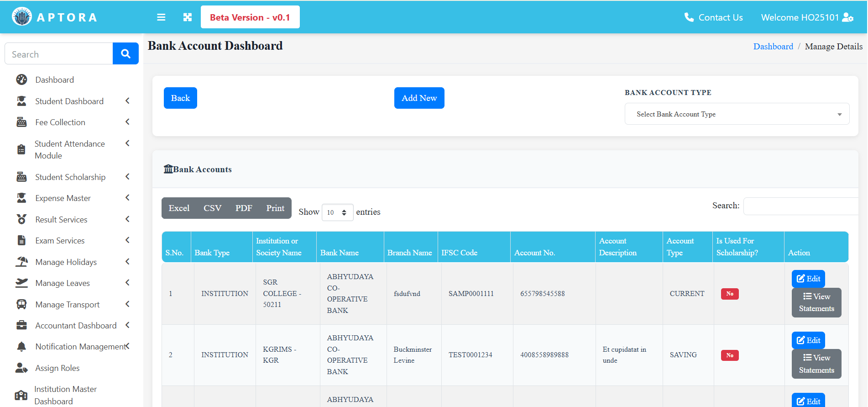This screenshot has height=407, width=868.
Task: Expand the Result Services chevron
Action: (127, 219)
